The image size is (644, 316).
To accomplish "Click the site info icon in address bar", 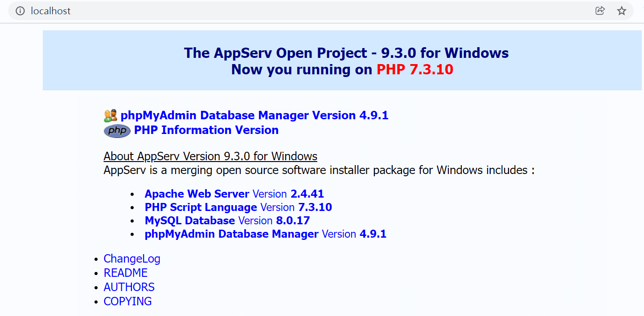I will coord(20,11).
